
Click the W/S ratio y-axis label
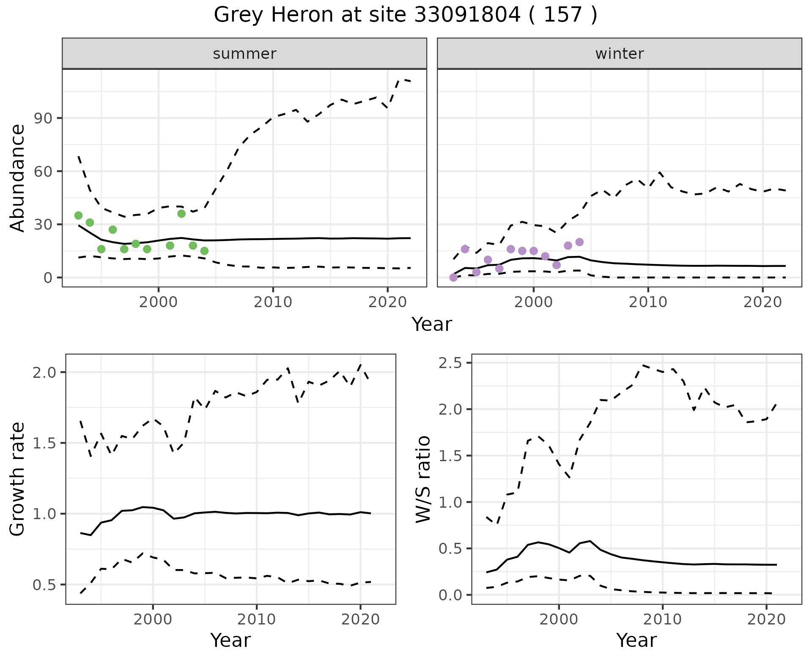click(x=423, y=479)
